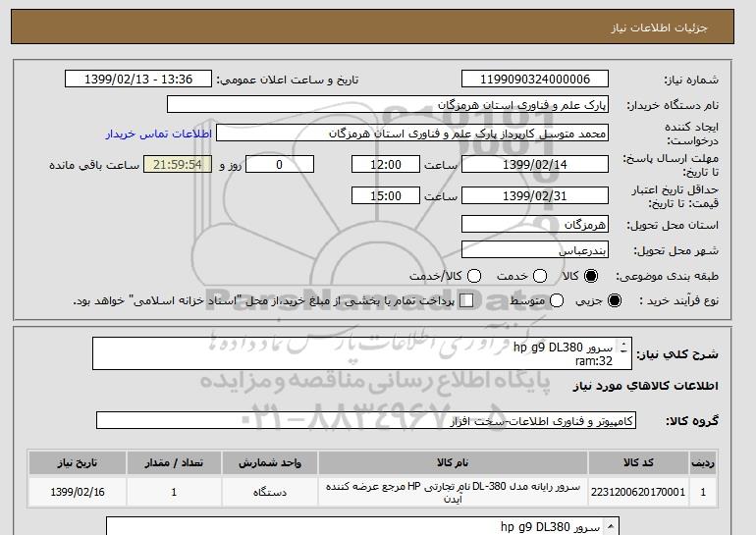The width and height of the screenshot is (756, 535).
Task: Click the 15:00 validity time field
Action: pos(386,195)
